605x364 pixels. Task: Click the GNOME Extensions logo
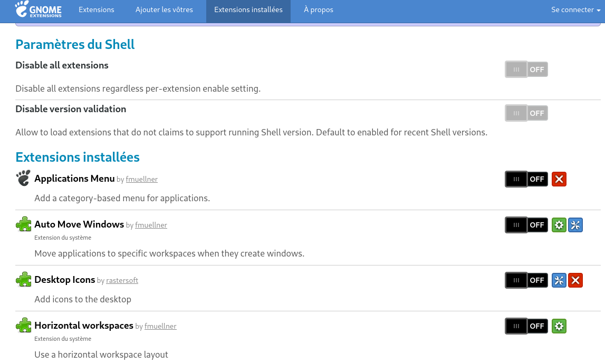coord(39,9)
